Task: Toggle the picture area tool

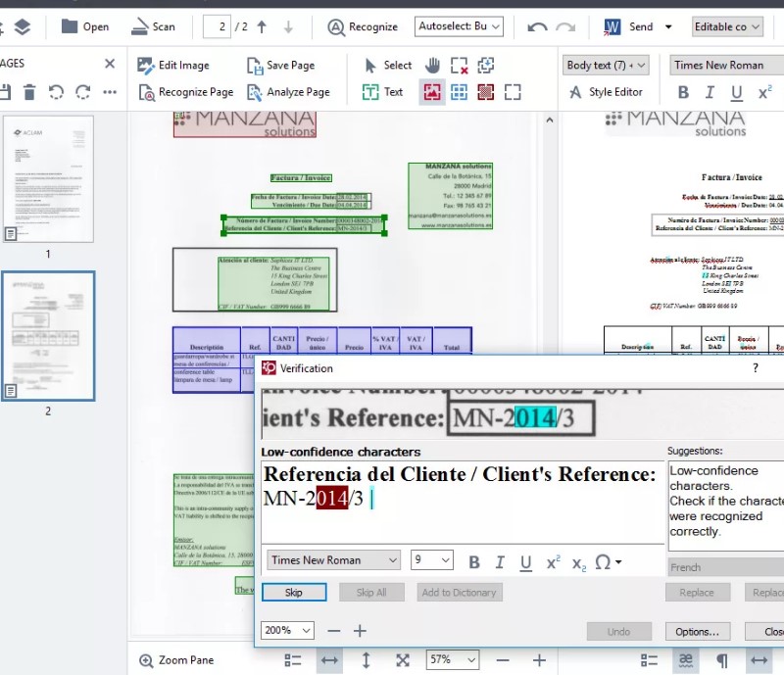Action: pos(432,92)
